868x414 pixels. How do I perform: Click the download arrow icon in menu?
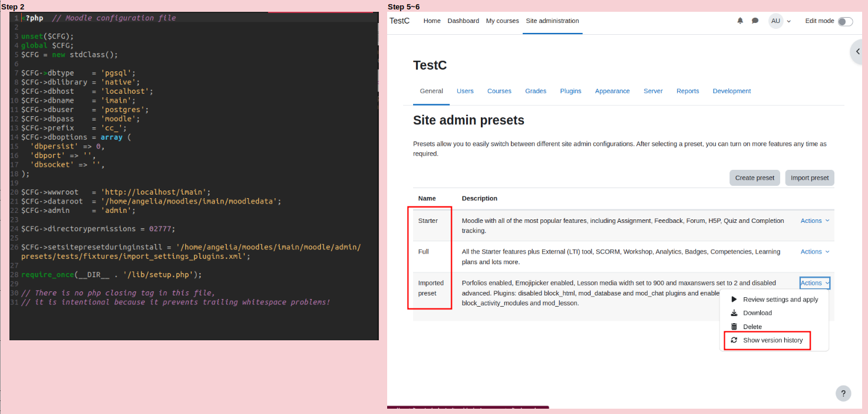734,313
